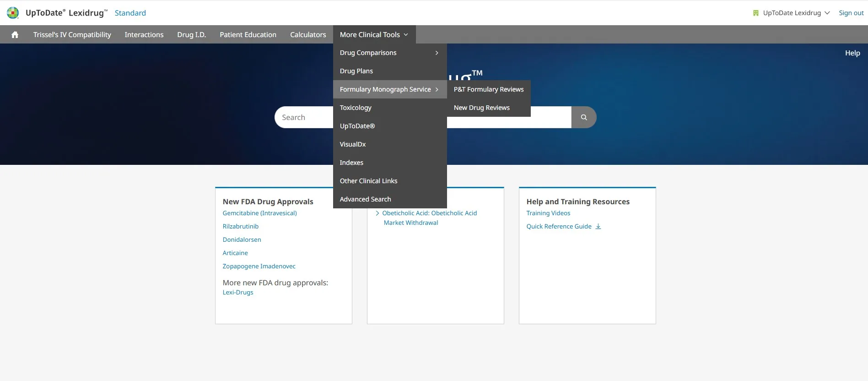Select New Drug Reviews submenu item

[489, 108]
